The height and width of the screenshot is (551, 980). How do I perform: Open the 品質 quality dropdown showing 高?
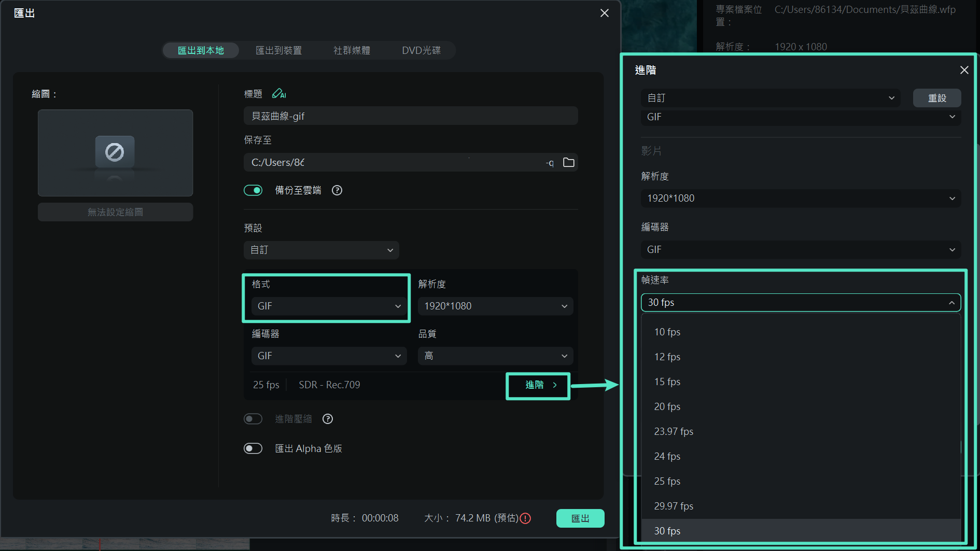495,356
